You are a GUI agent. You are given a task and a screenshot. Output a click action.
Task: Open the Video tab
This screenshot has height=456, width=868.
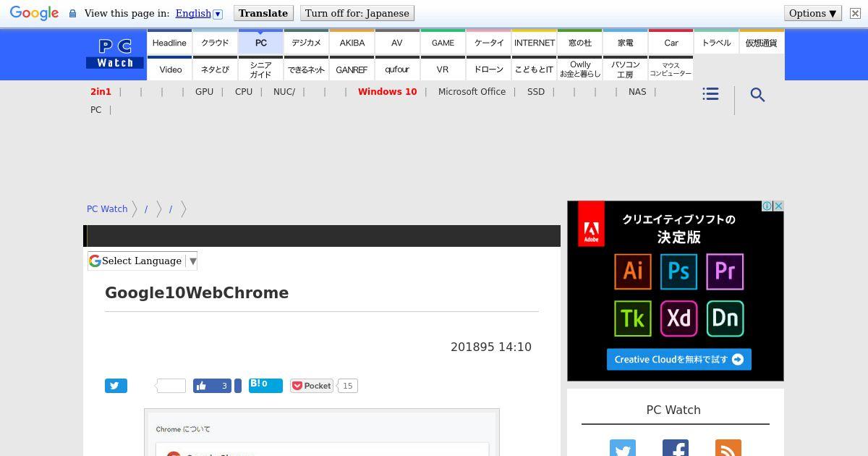169,69
